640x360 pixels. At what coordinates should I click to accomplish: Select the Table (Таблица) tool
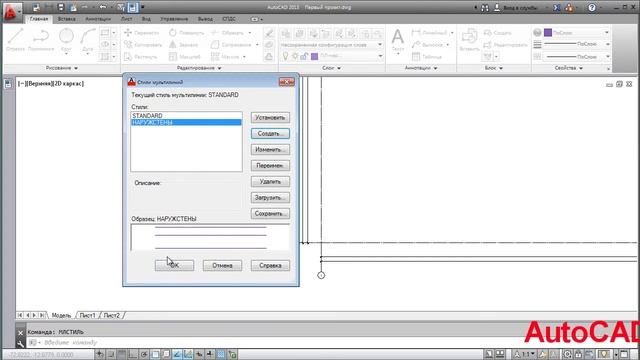coord(427,57)
